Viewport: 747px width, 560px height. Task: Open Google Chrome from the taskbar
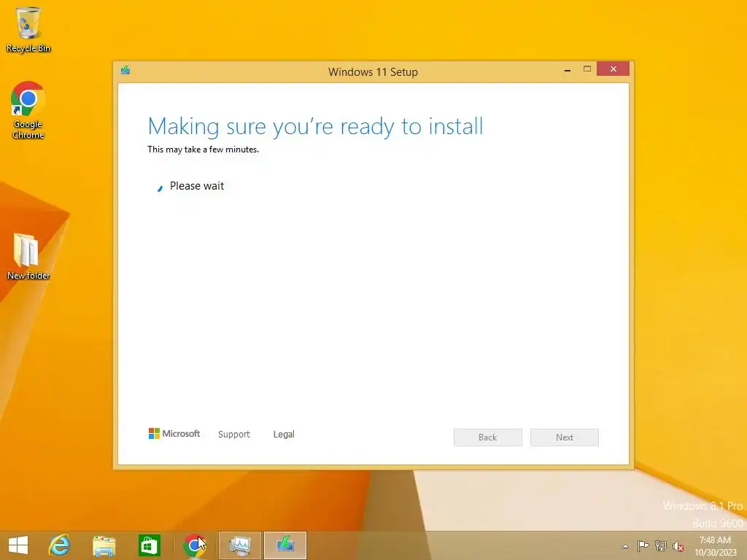(194, 545)
